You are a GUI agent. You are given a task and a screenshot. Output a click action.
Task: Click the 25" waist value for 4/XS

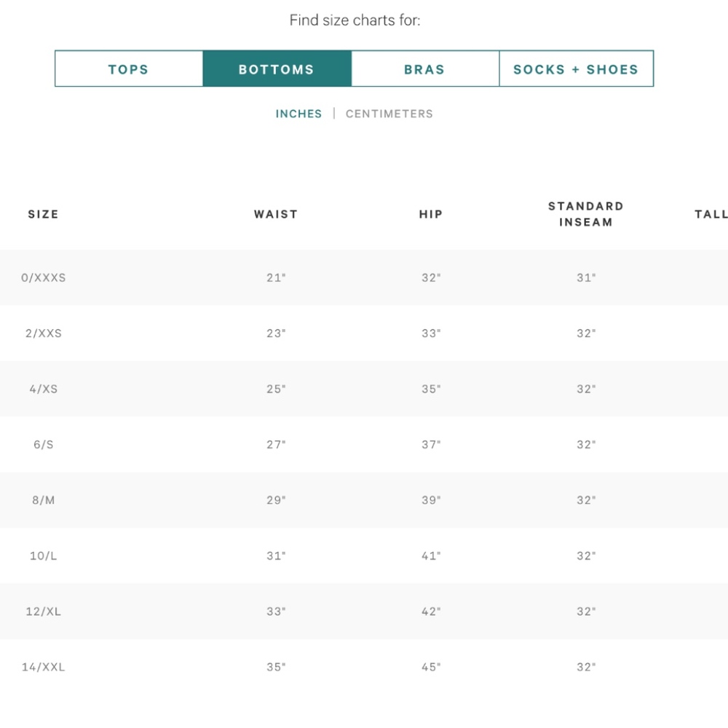276,389
